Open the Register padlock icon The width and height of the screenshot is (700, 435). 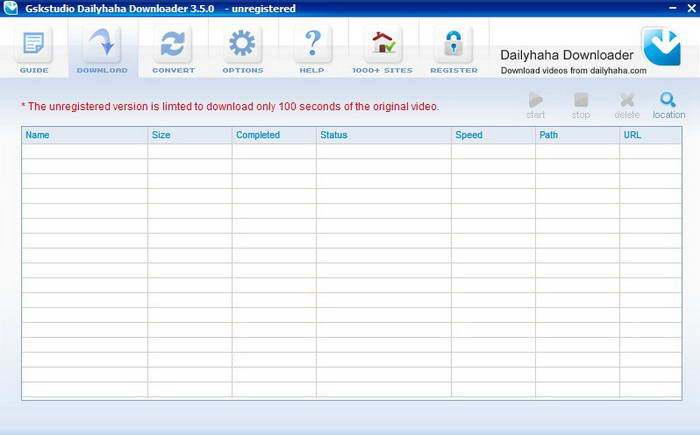(x=453, y=44)
